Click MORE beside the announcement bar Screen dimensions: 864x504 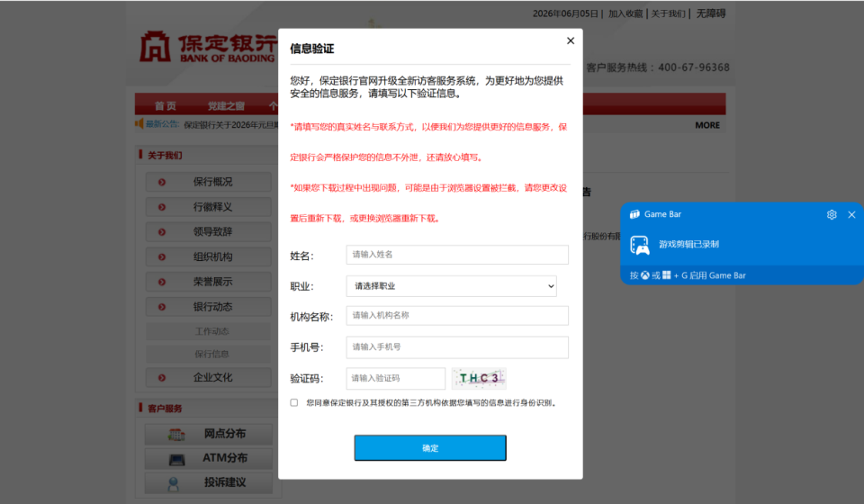point(707,125)
